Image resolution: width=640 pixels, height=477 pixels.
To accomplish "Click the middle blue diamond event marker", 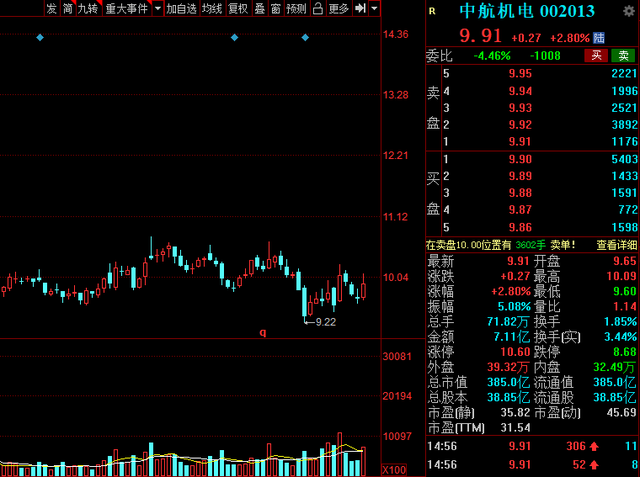I will point(234,38).
